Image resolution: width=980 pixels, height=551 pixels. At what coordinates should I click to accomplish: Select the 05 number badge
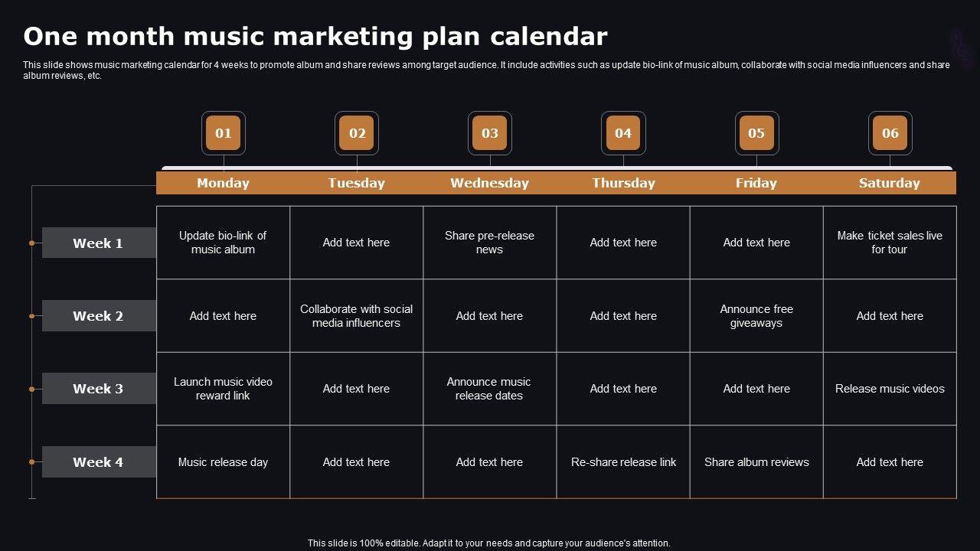(x=756, y=133)
